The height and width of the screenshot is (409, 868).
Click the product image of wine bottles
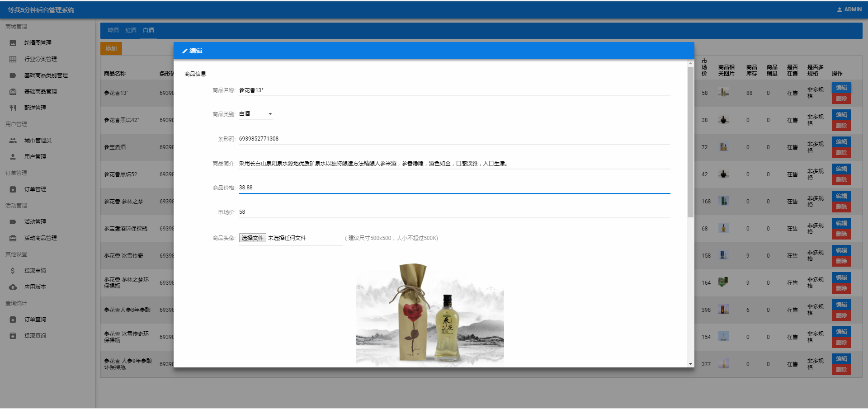point(430,314)
